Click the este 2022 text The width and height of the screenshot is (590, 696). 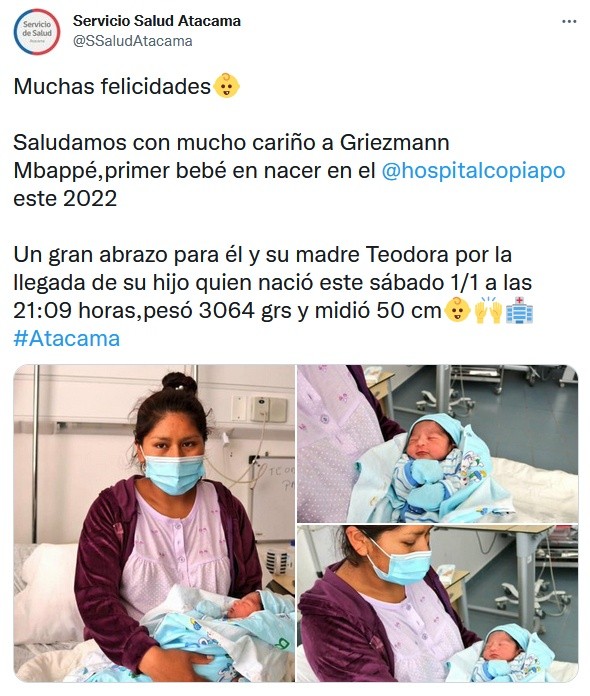[x=65, y=198]
